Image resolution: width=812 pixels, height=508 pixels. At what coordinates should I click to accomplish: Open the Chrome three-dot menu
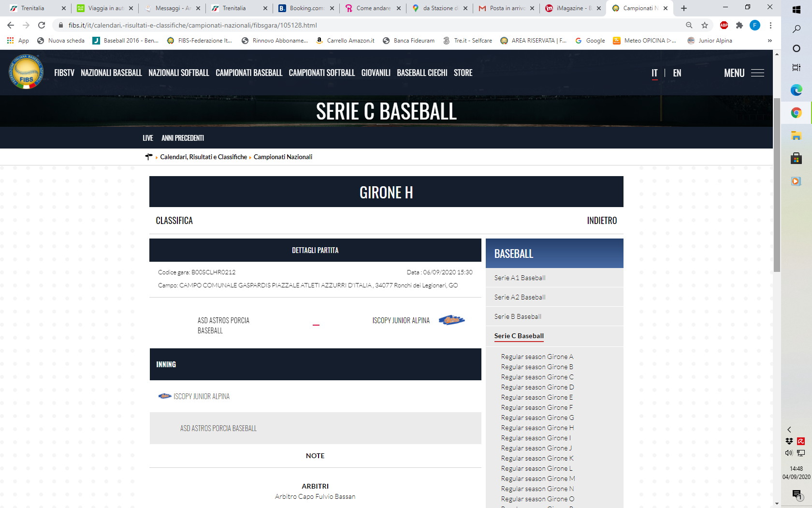[770, 25]
